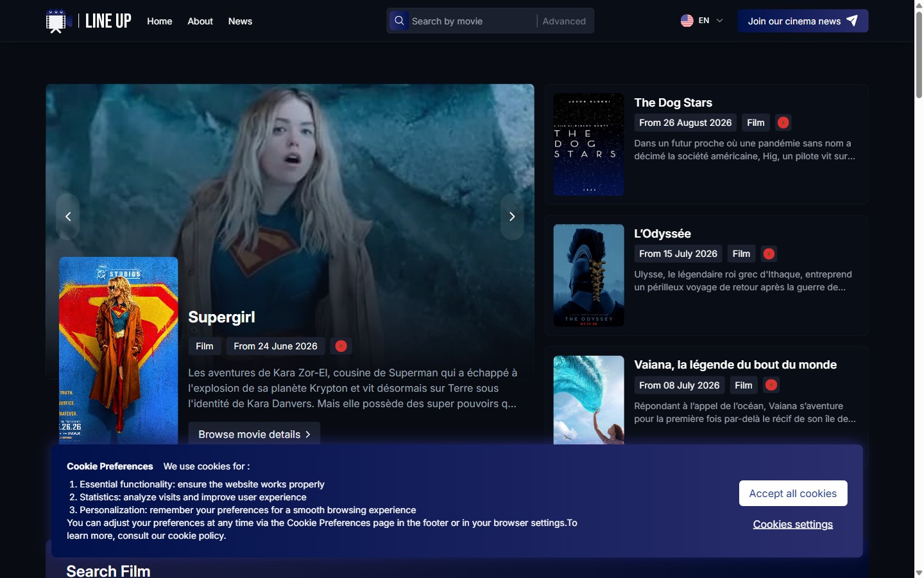Click Film tag under Supergirl
The image size is (924, 578).
click(205, 346)
